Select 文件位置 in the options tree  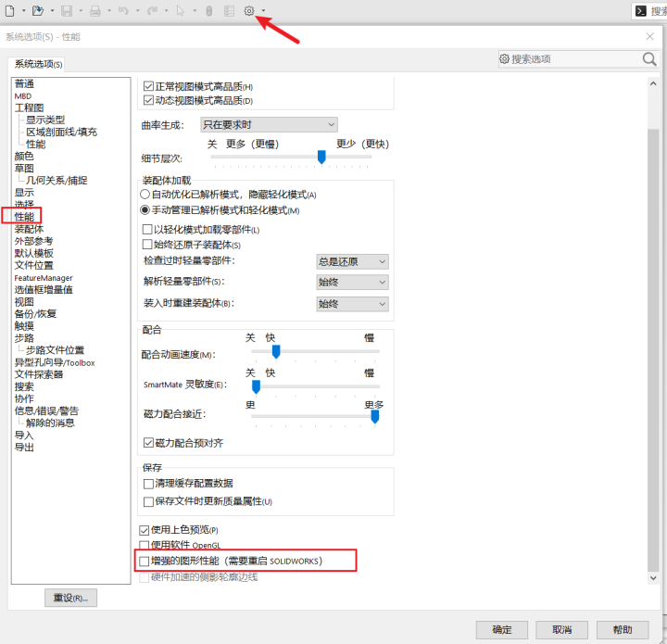pyautogui.click(x=33, y=265)
